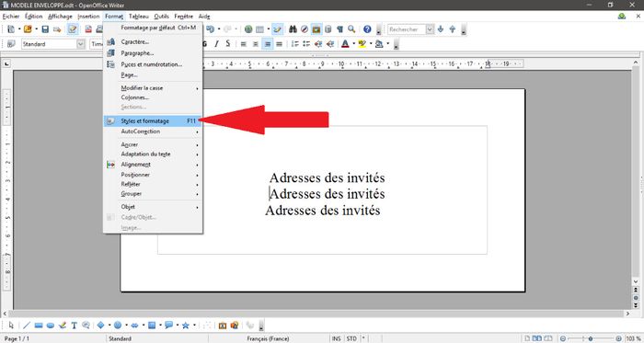
Task: Expand Ancrer submenu
Action: pos(153,144)
